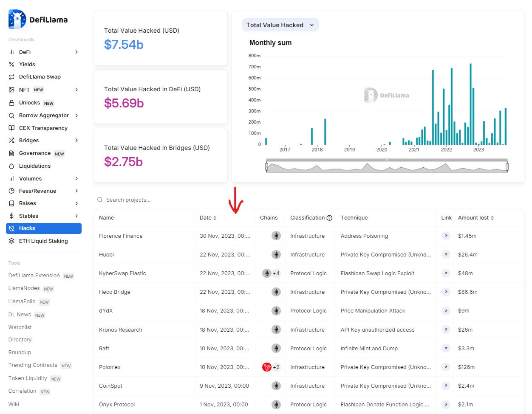
Task: Open the CEX Transparency menu item
Action: click(x=44, y=128)
